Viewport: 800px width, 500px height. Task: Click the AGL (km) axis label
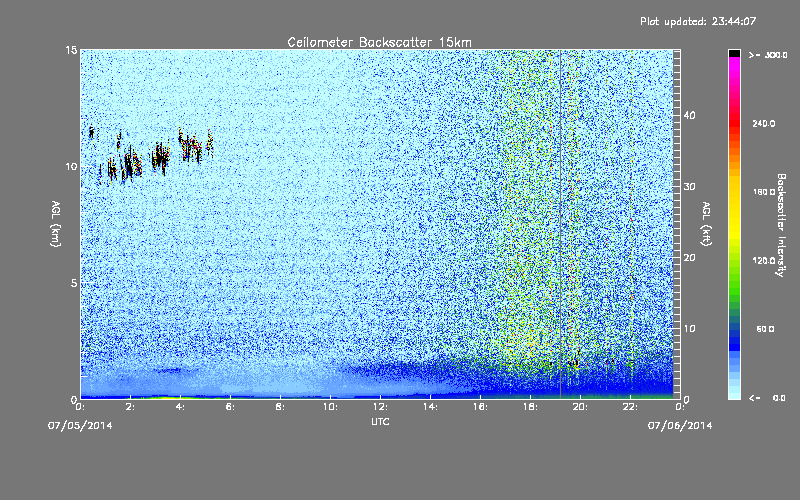(56, 223)
